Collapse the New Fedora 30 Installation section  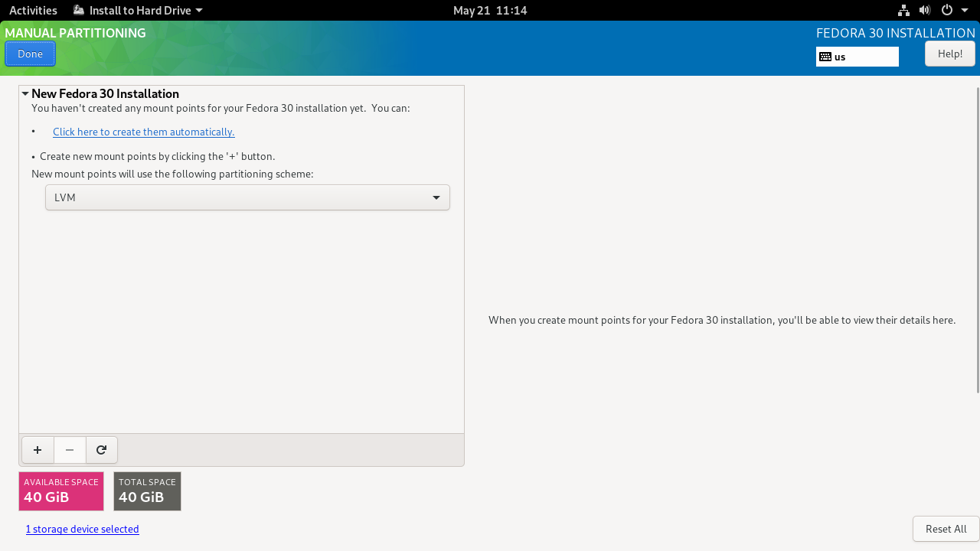click(x=25, y=93)
